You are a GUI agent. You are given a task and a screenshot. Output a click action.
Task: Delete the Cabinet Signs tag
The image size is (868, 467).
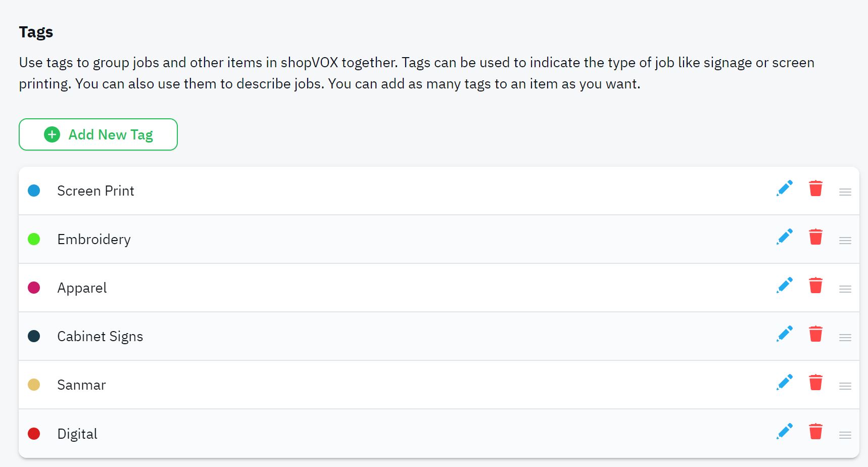click(815, 334)
